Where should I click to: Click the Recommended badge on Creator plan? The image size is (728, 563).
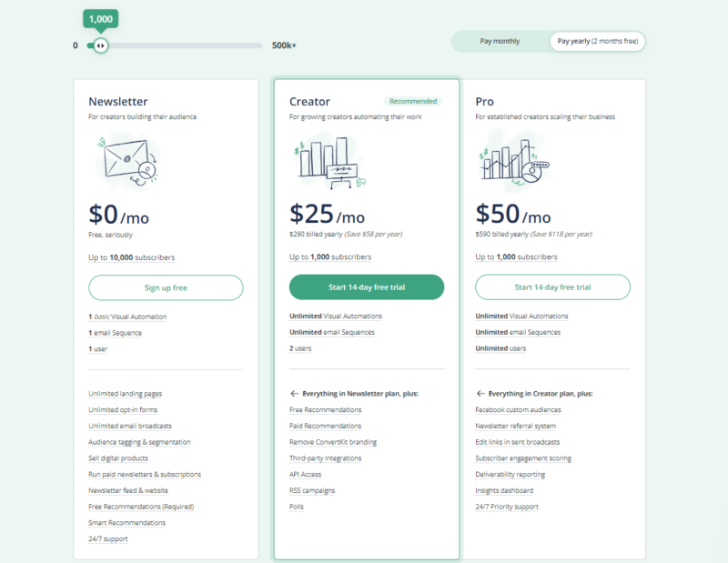tap(414, 101)
